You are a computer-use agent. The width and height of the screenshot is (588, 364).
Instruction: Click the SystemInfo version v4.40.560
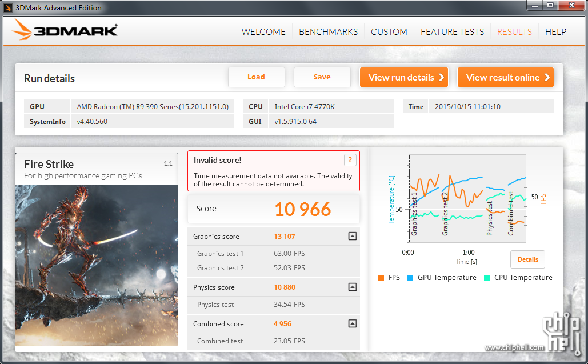92,122
